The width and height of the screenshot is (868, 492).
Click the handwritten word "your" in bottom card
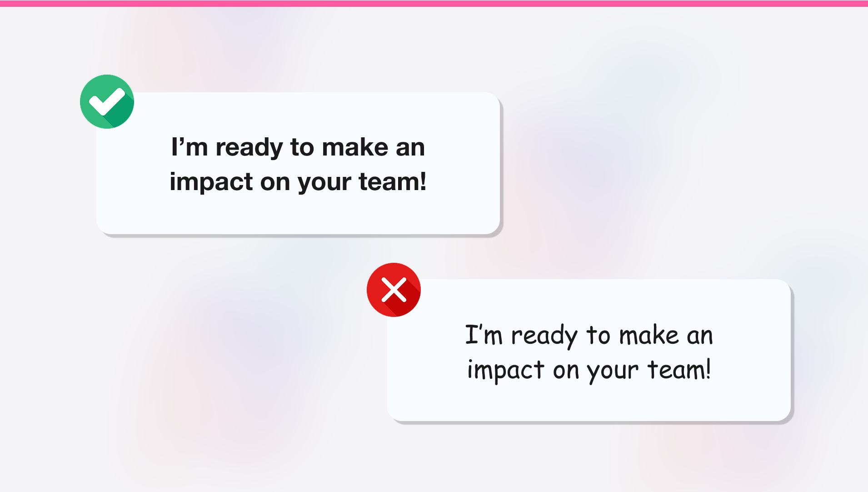click(x=613, y=372)
